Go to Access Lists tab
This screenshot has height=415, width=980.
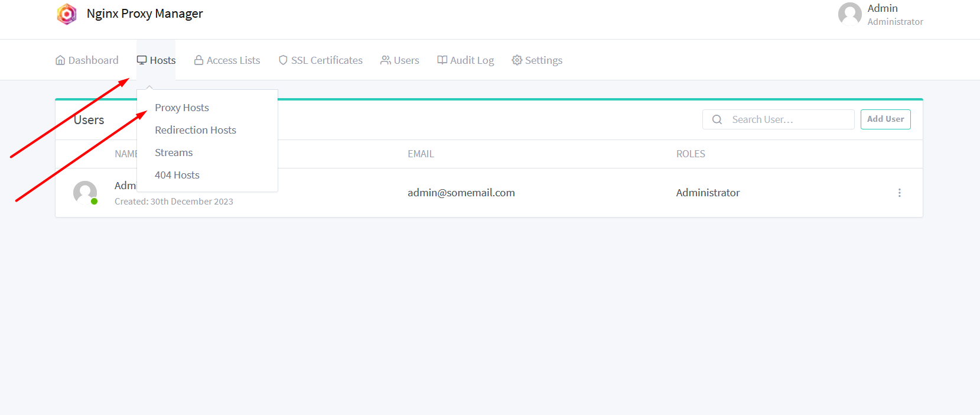coord(227,60)
